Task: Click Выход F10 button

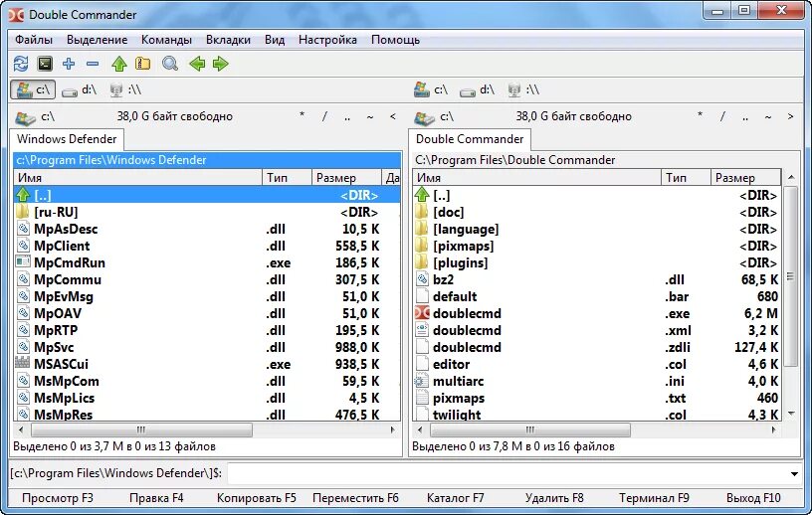Action: click(x=753, y=498)
